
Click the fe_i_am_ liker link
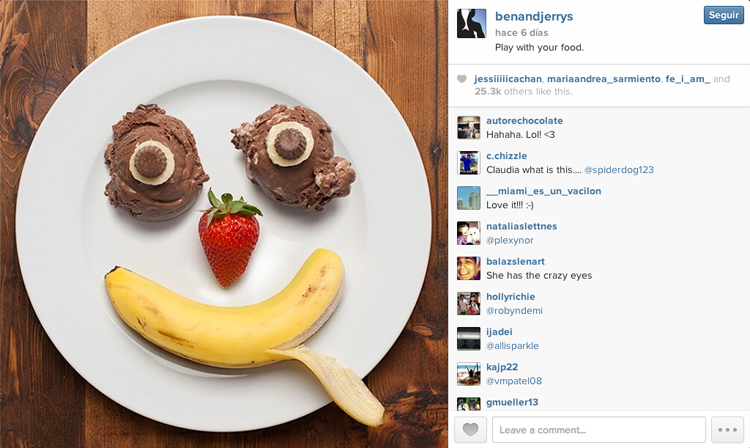tap(688, 79)
